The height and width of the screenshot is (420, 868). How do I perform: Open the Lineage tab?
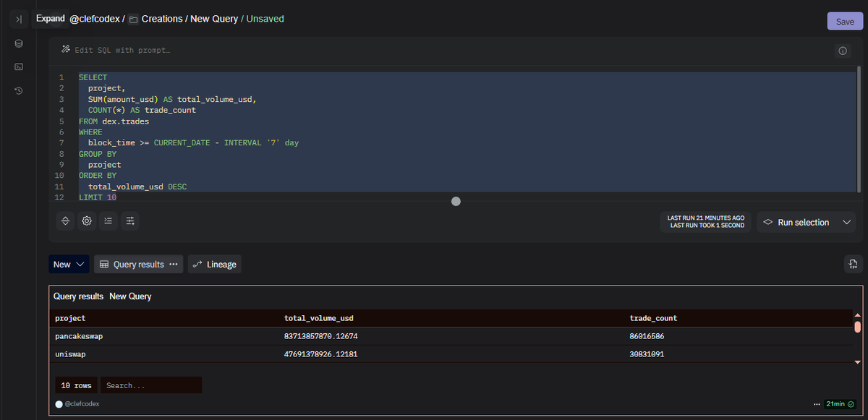pyautogui.click(x=214, y=265)
